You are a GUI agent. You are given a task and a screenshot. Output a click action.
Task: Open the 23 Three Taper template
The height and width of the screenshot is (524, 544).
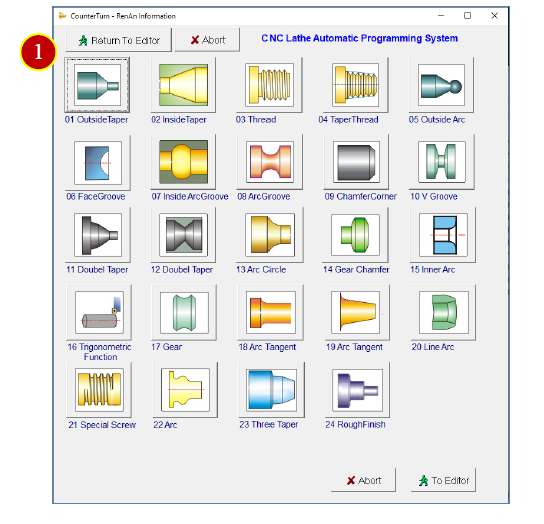pos(272,390)
